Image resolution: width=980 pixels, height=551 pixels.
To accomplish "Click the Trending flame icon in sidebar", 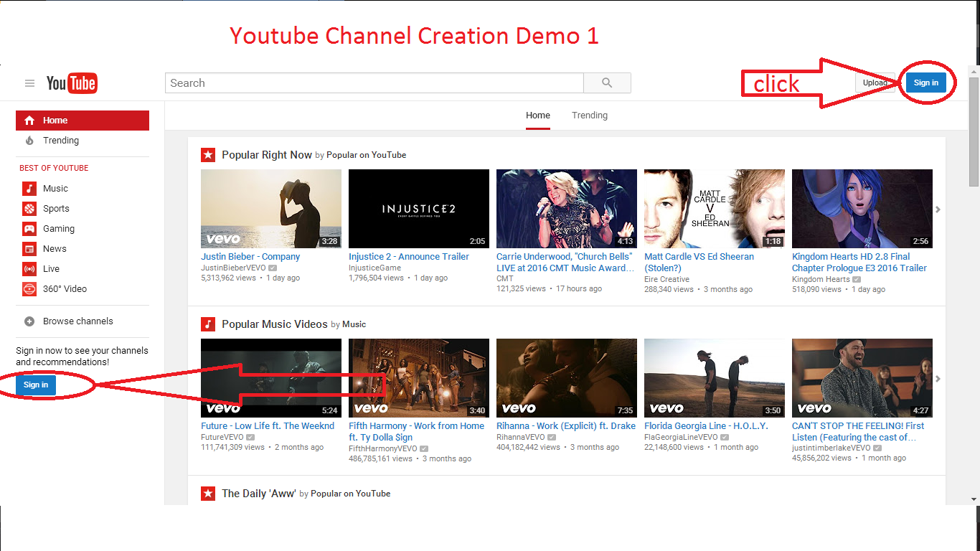I will pyautogui.click(x=29, y=141).
